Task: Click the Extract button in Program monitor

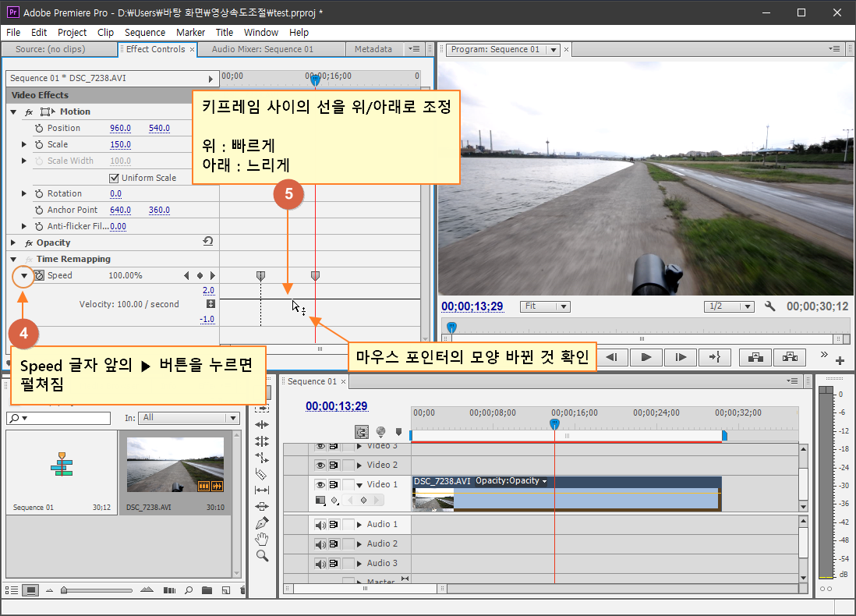Action: click(x=790, y=357)
